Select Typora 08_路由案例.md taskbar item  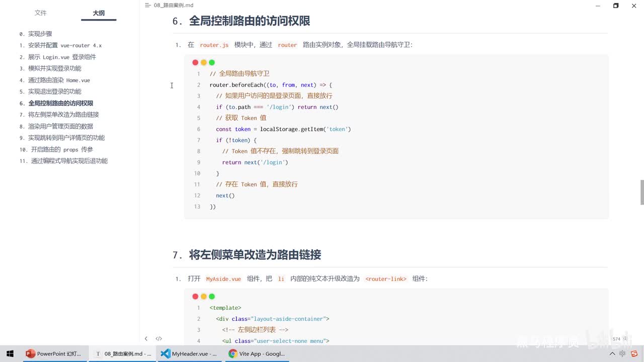pyautogui.click(x=123, y=353)
